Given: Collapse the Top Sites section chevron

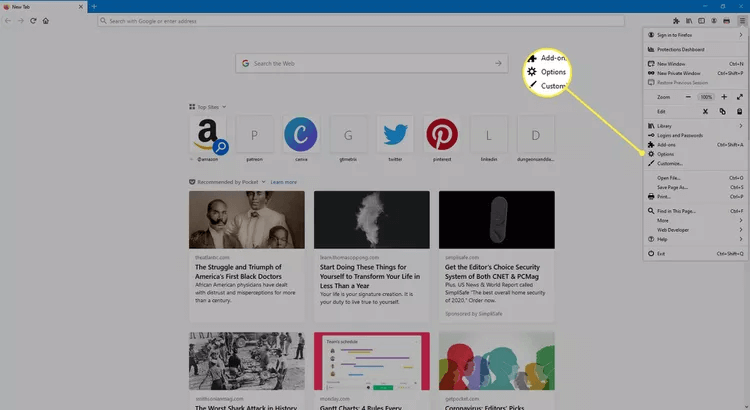Looking at the screenshot, I should pyautogui.click(x=224, y=107).
